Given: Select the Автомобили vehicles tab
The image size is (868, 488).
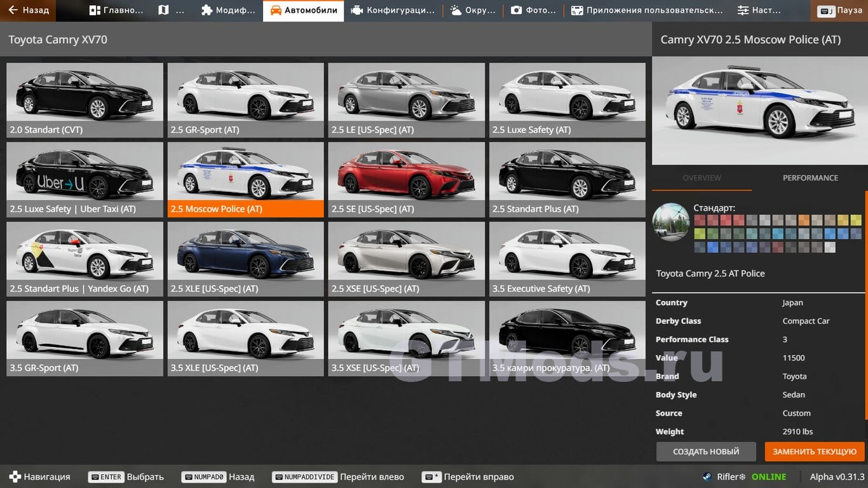Looking at the screenshot, I should point(304,10).
